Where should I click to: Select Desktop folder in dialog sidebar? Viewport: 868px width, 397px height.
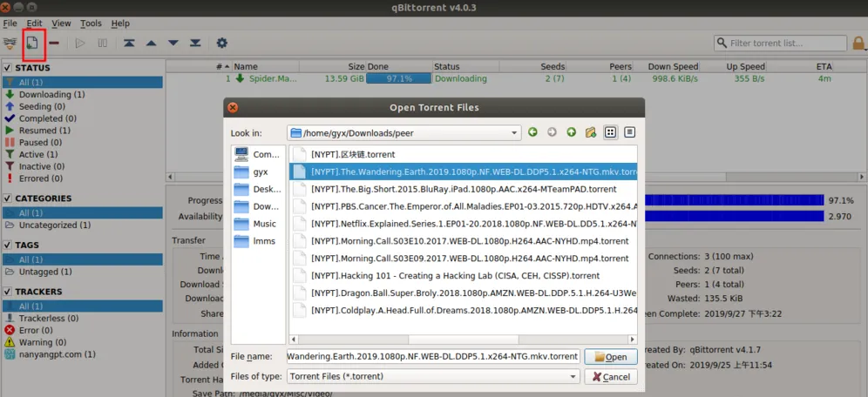(258, 189)
